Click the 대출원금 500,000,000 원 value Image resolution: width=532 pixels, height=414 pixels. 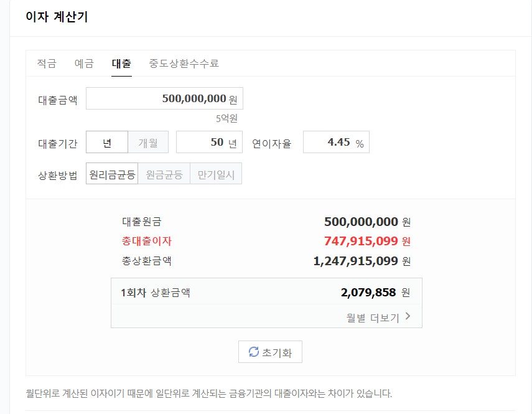pos(367,222)
